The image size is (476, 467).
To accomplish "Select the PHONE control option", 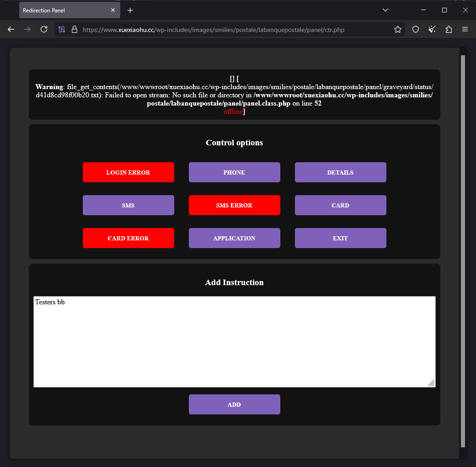I will [x=234, y=172].
